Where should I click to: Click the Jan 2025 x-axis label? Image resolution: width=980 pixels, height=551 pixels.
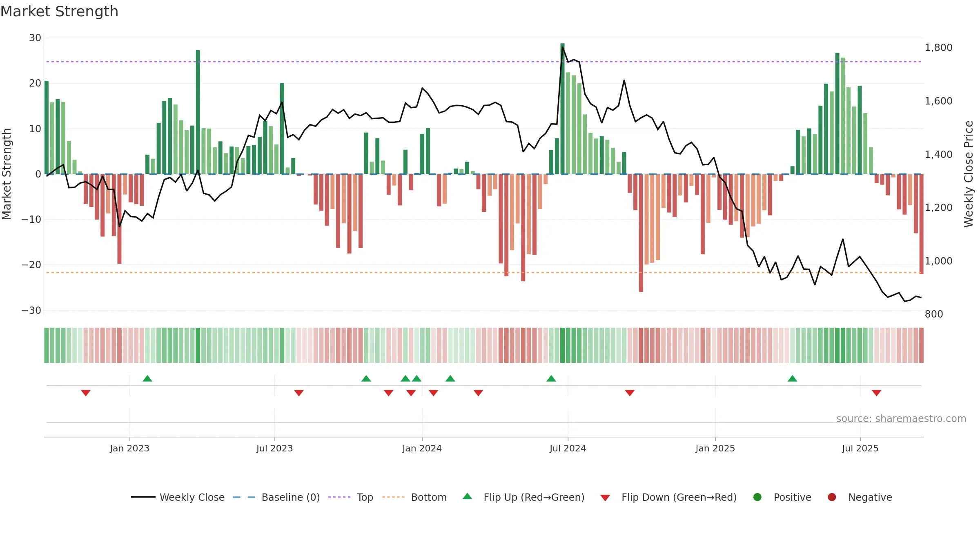click(x=715, y=448)
